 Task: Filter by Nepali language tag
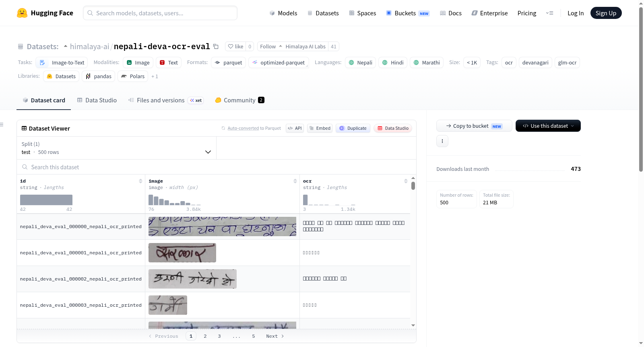[x=360, y=62]
